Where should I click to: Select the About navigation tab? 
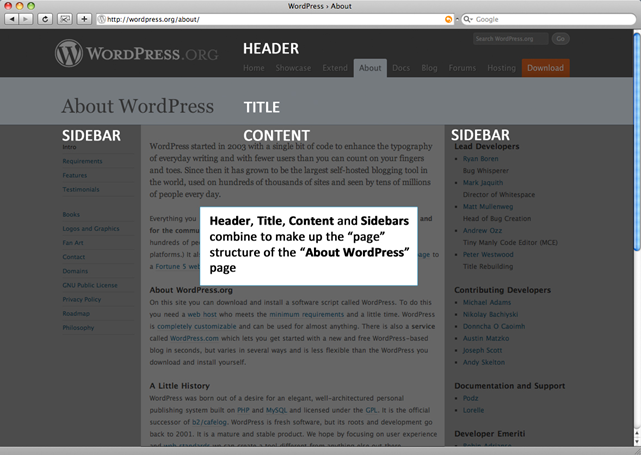click(x=370, y=68)
